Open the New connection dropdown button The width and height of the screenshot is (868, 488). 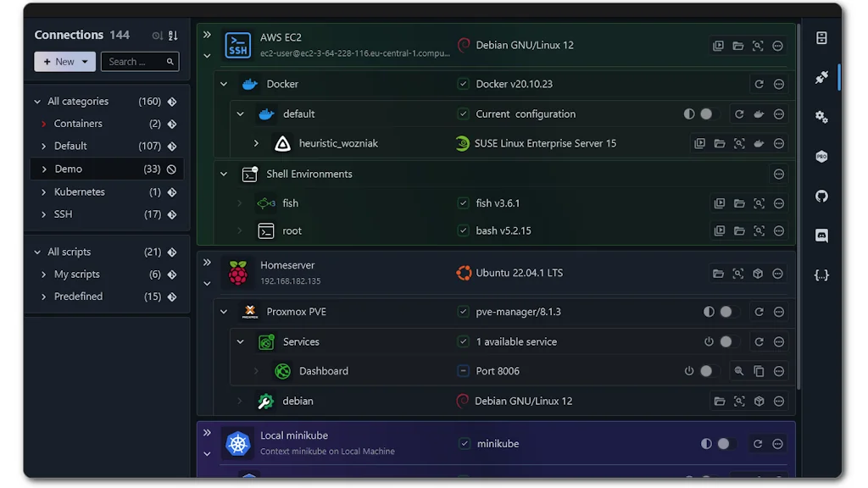coord(65,62)
